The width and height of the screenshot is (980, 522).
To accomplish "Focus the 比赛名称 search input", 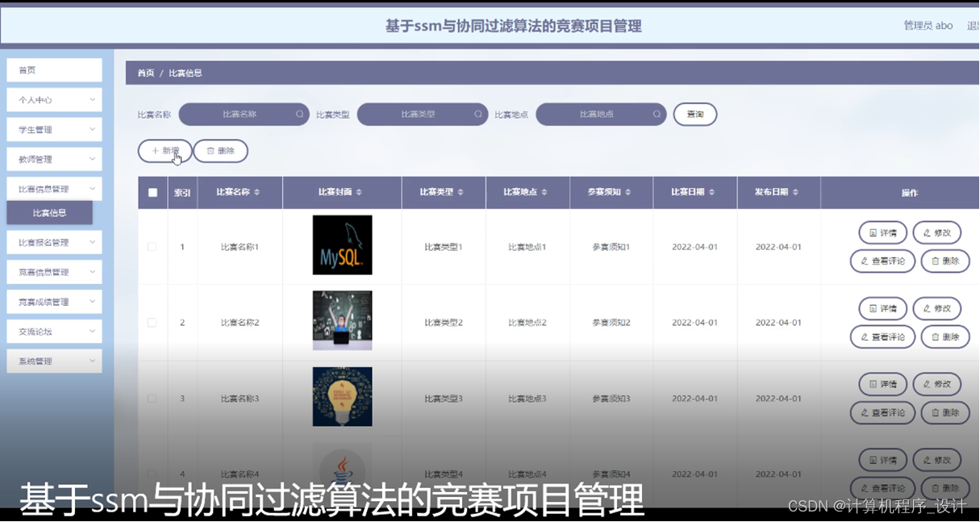I will tap(244, 115).
